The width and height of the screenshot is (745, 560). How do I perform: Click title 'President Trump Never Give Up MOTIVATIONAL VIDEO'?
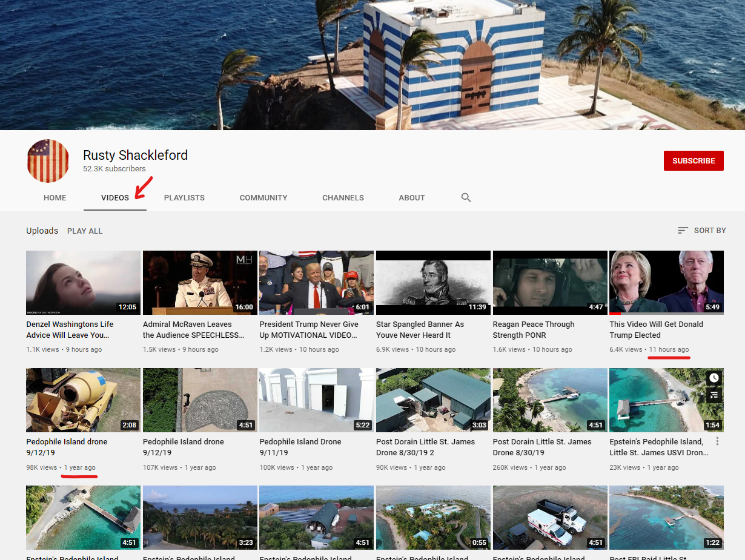pyautogui.click(x=309, y=330)
